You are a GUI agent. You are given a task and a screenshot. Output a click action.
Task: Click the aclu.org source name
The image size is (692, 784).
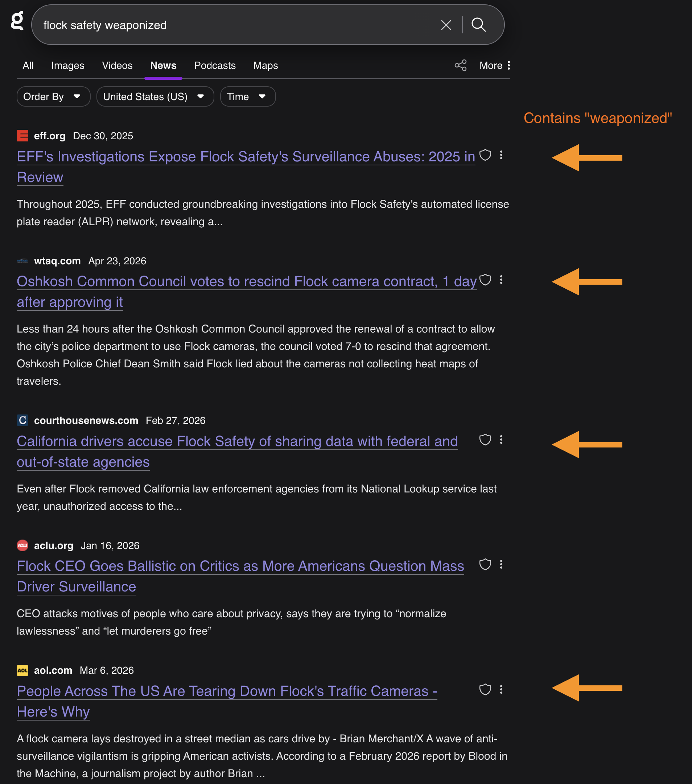point(54,545)
